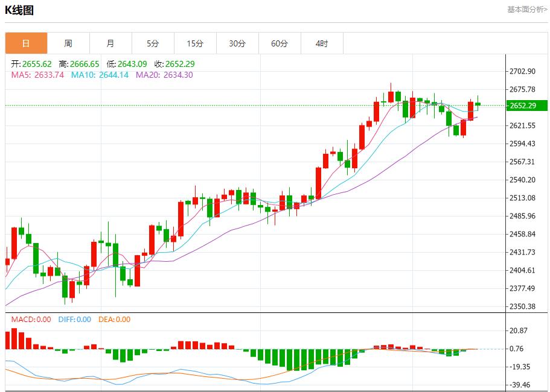Select the 日 daily chart tab
550x392 pixels.
tap(26, 43)
